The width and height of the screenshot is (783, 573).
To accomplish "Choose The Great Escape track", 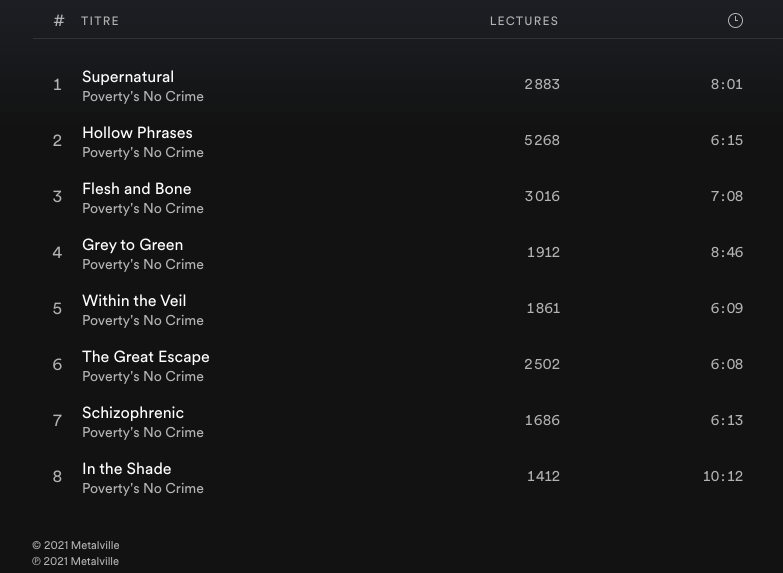I will click(146, 357).
